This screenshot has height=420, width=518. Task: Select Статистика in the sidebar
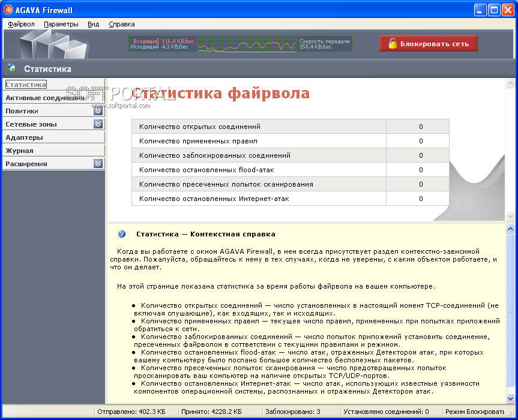coord(53,85)
